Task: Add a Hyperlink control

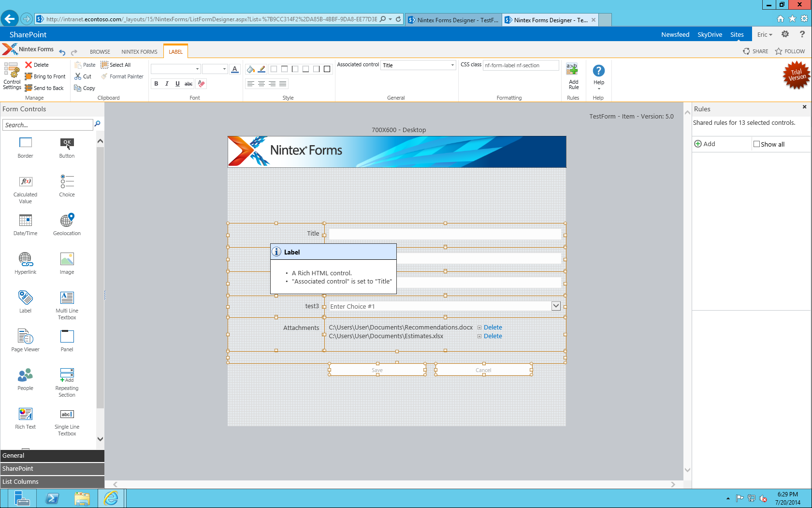Action: click(x=26, y=263)
